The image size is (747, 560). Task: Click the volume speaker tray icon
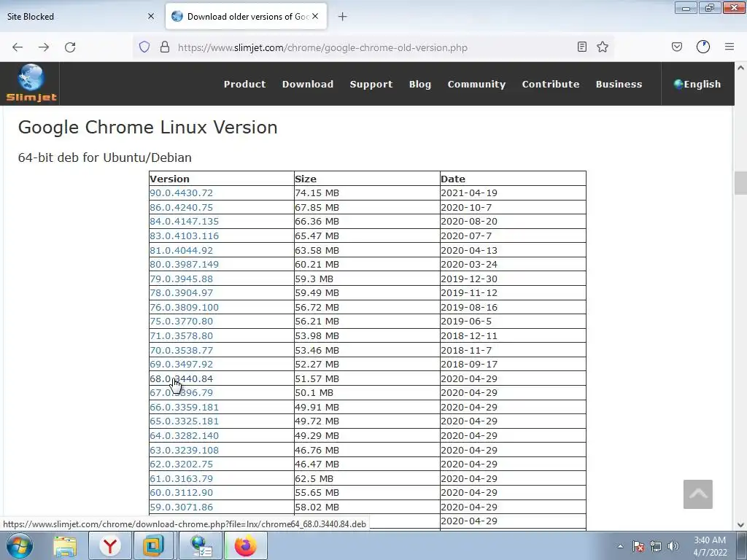click(673, 547)
